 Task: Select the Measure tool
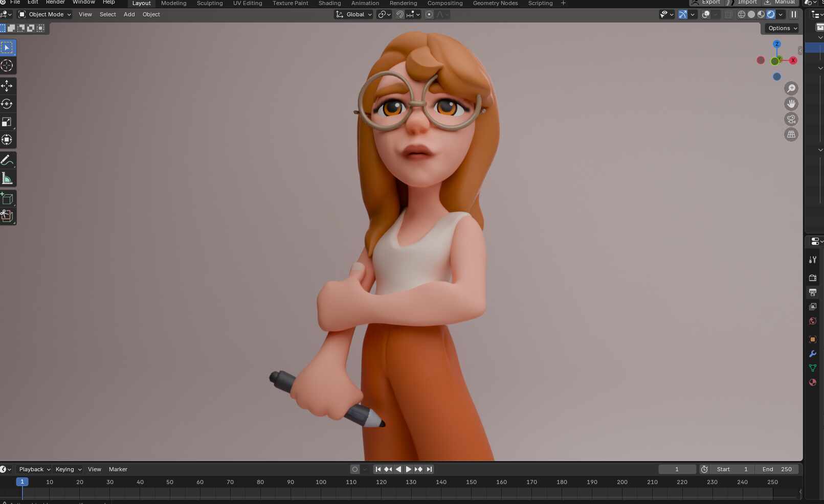(7, 178)
